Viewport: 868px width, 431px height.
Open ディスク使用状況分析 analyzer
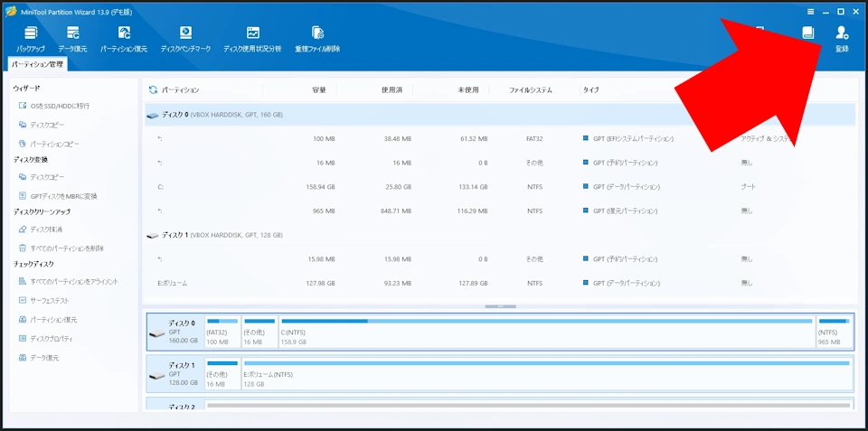click(x=252, y=39)
